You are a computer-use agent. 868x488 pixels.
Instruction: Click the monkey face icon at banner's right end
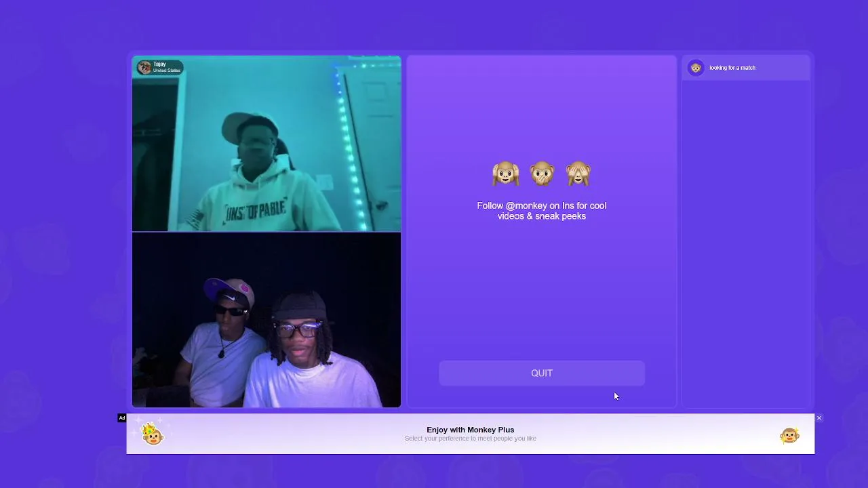(x=789, y=435)
